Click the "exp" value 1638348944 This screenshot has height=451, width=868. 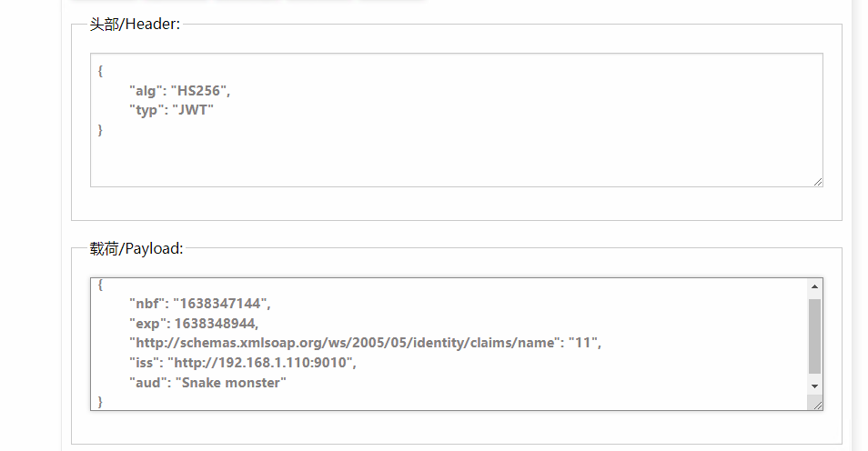215,323
